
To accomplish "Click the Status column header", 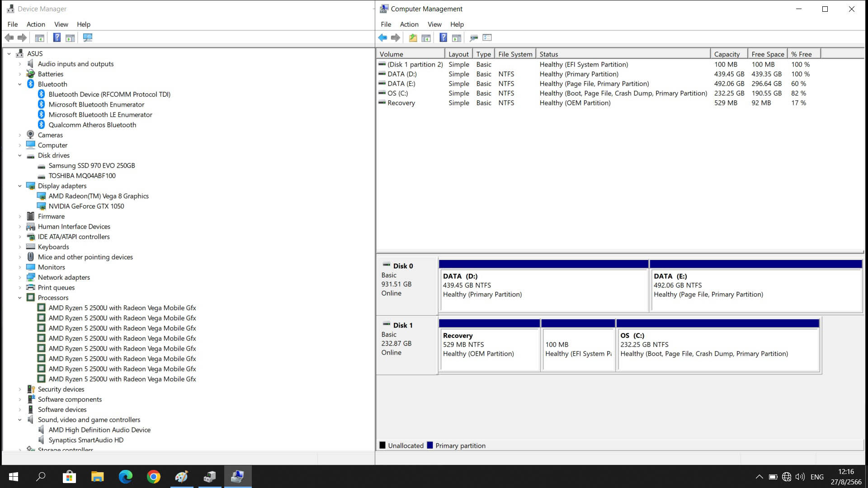I will point(623,54).
